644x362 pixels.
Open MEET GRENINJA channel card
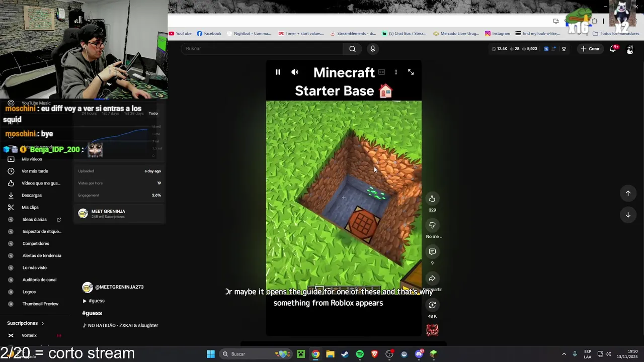120,214
